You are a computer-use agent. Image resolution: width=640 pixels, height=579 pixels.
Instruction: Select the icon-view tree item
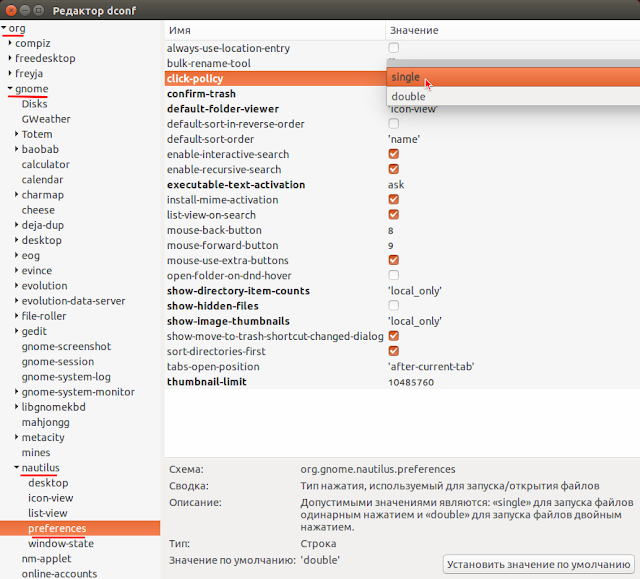coord(51,498)
